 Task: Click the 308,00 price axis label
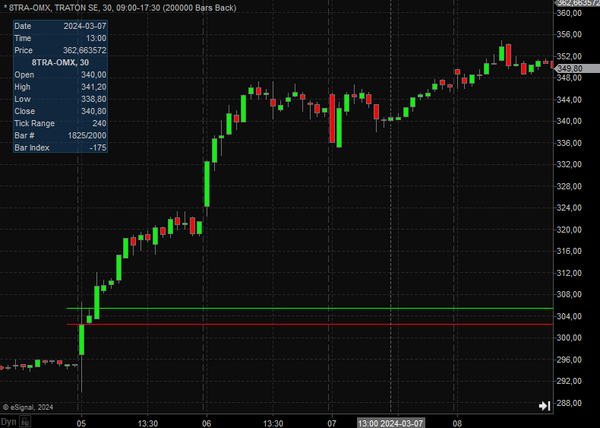pos(570,295)
